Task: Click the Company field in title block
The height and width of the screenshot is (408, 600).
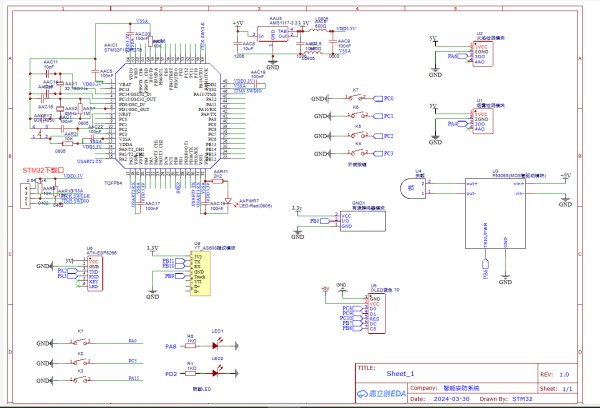Action: pos(445,388)
